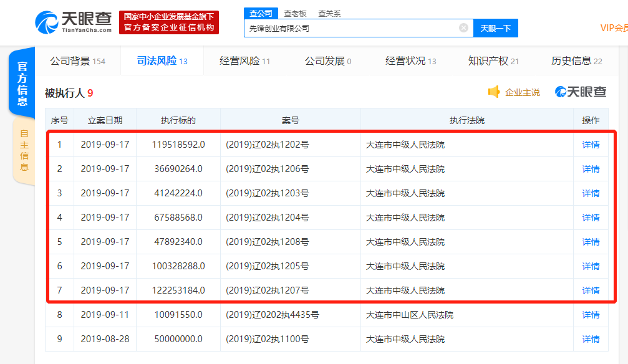Open the 公司背景 154 tab
Screen dimensions: 628x364
(x=77, y=60)
